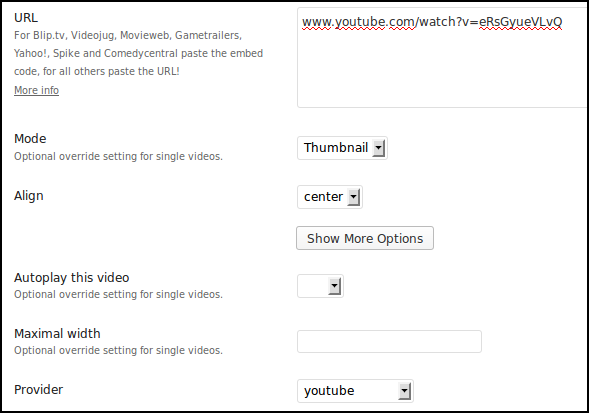The width and height of the screenshot is (589, 413).
Task: Click the Provider dropdown arrow icon
Action: pos(404,391)
